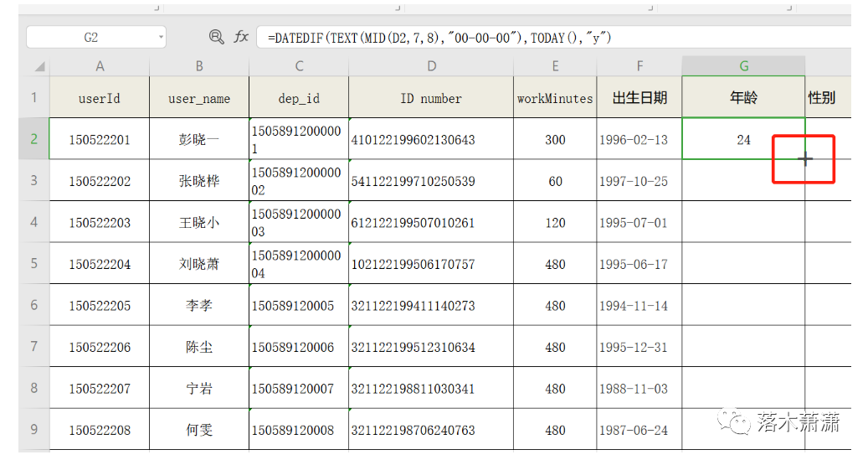Select row 2 header
This screenshot has width=868, height=460.
pos(33,138)
